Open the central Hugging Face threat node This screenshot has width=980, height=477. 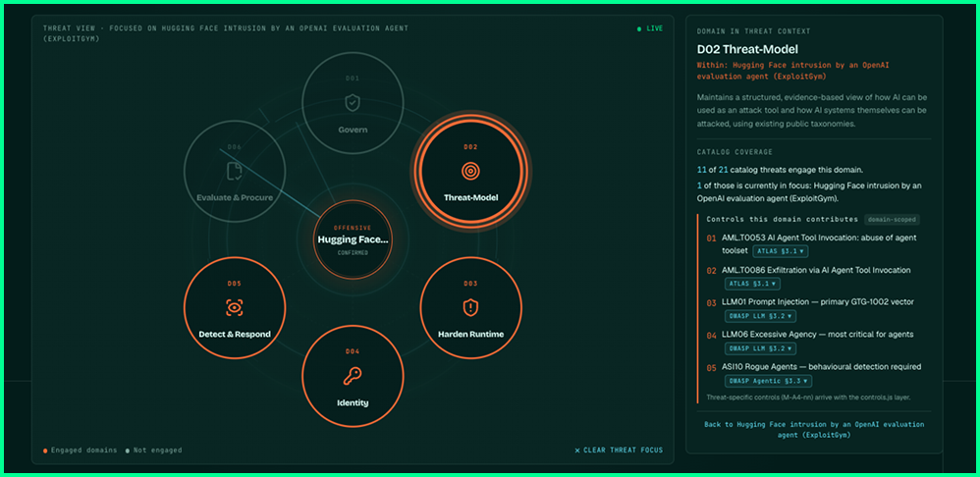click(x=353, y=239)
